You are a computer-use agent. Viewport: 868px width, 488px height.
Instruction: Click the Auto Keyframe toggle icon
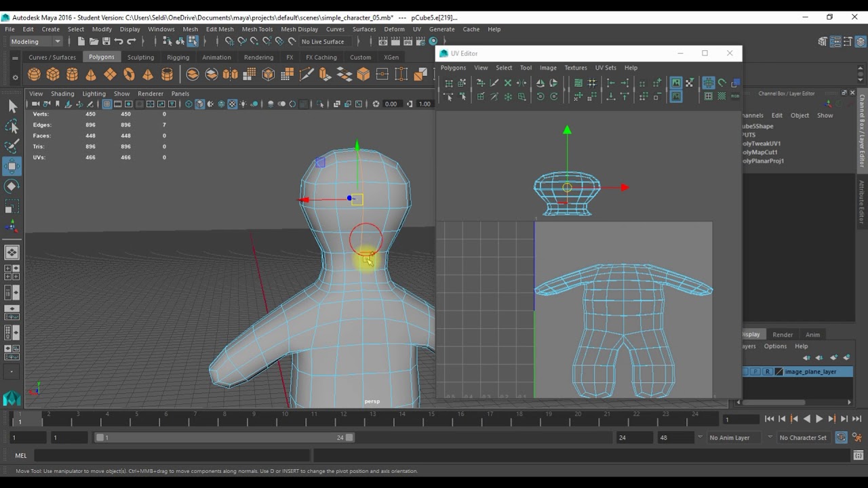click(841, 437)
